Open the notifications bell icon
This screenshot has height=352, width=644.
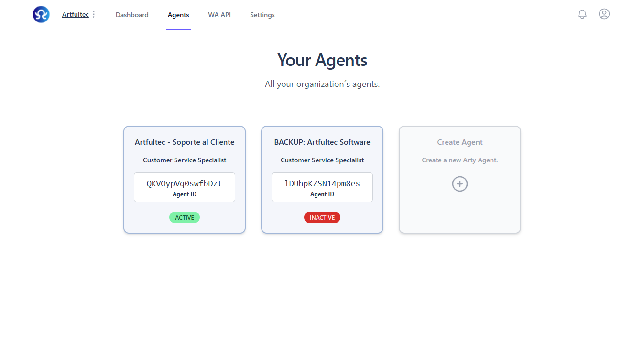click(x=582, y=14)
